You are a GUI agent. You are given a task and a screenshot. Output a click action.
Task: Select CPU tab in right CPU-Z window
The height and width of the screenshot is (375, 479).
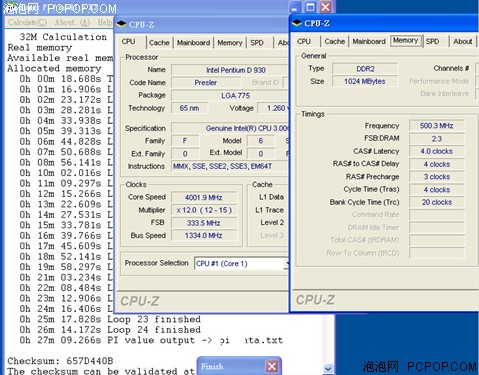[304, 41]
